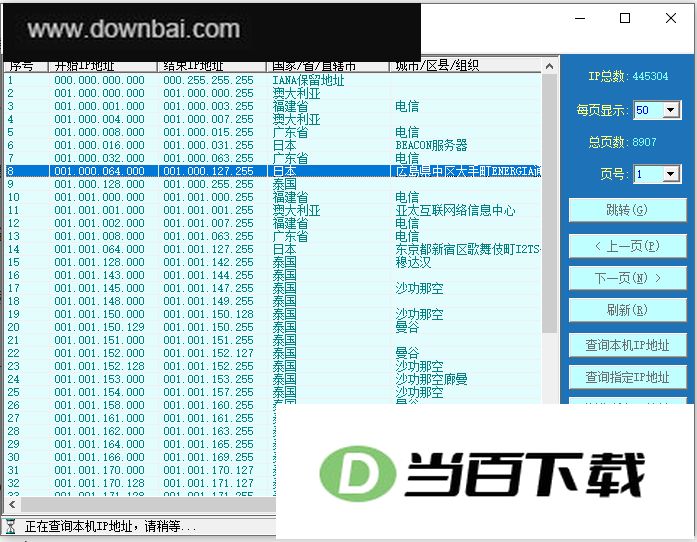697x542 pixels.
Task: Select start IP 001.001.145.000
Action: (x=99, y=288)
